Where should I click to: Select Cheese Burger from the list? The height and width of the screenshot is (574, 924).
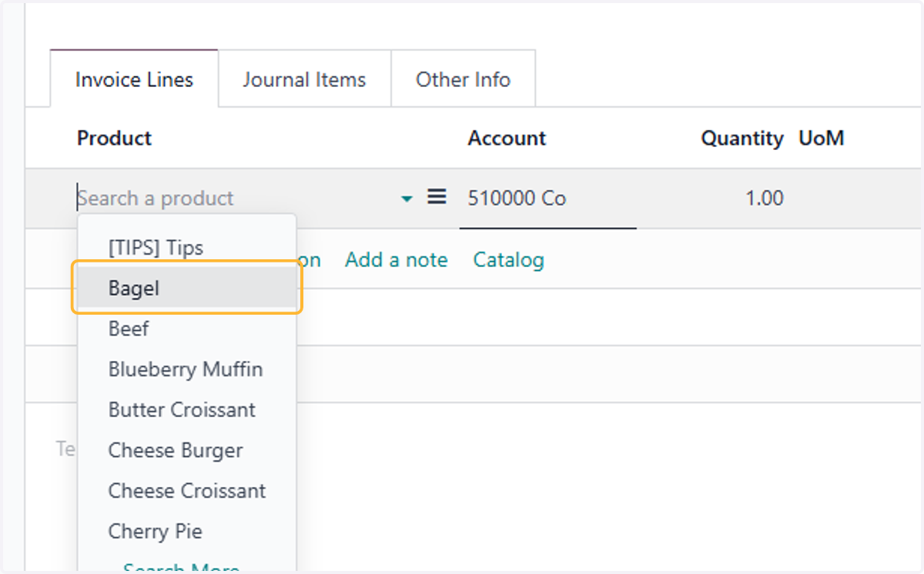187,450
